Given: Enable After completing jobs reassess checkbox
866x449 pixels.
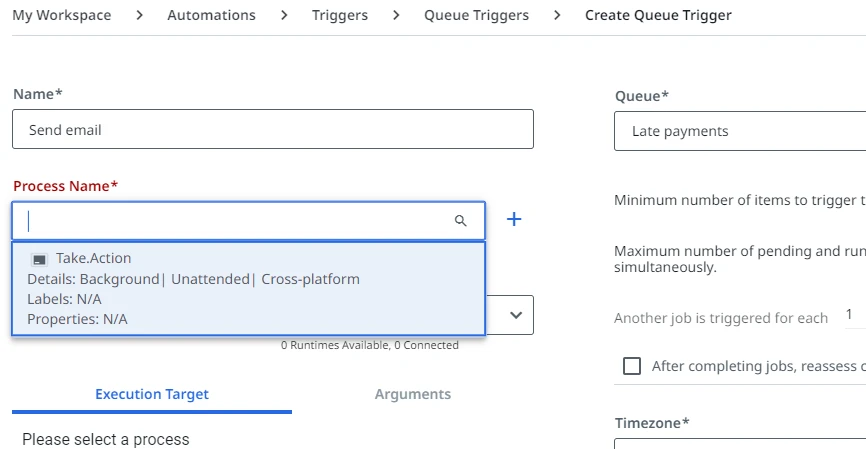Looking at the screenshot, I should 632,366.
